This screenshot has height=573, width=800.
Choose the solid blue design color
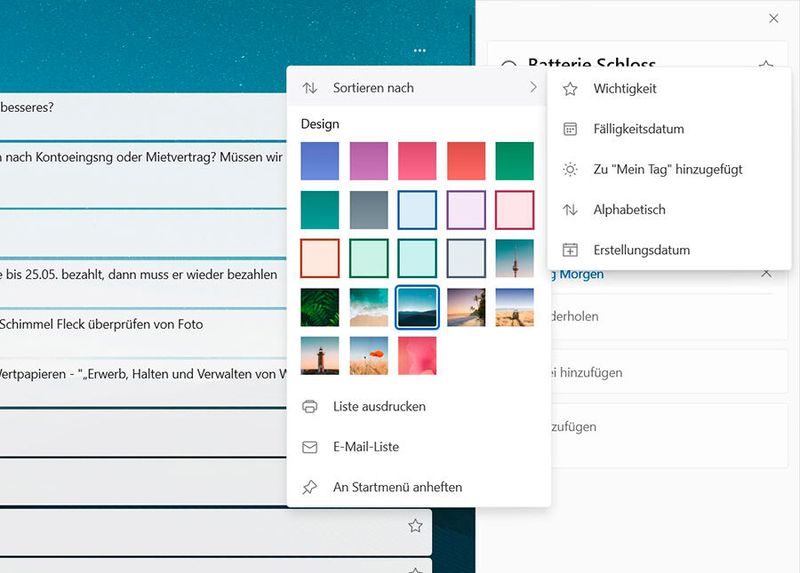pyautogui.click(x=320, y=161)
